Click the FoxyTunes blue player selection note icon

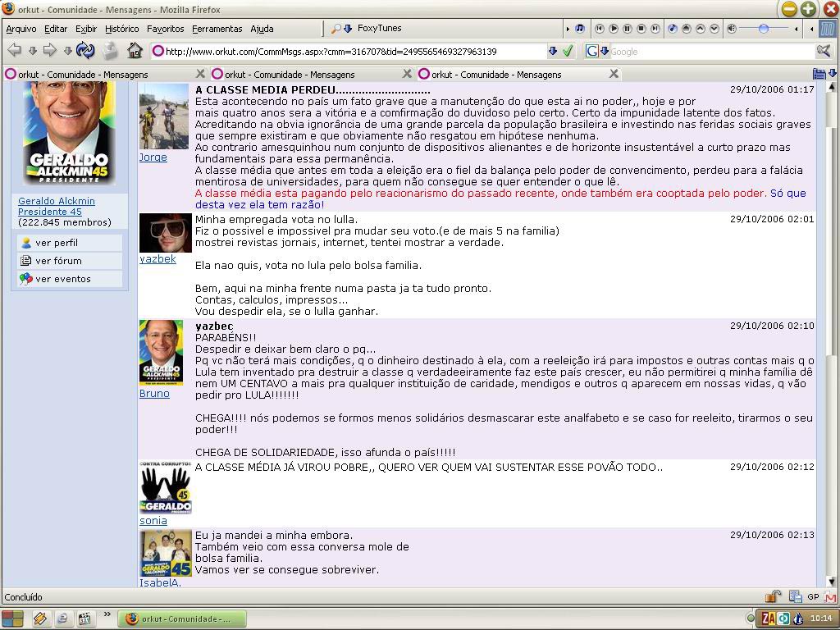click(x=673, y=29)
